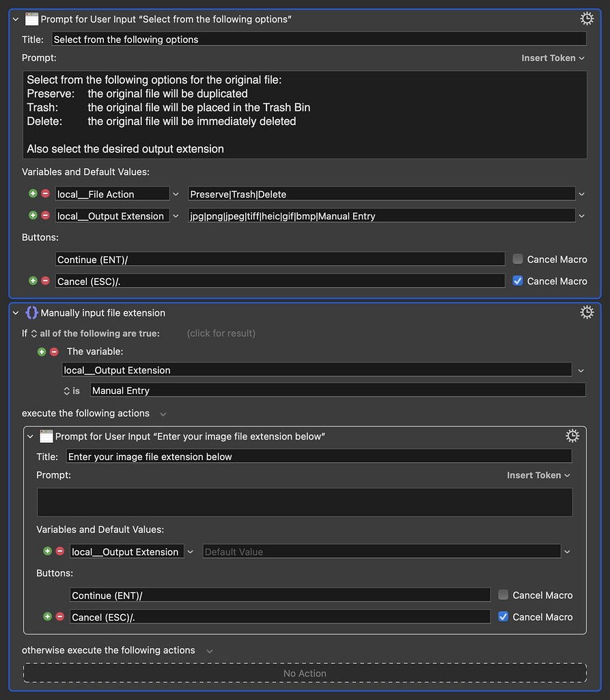Add a condition above The variable line

(42, 352)
